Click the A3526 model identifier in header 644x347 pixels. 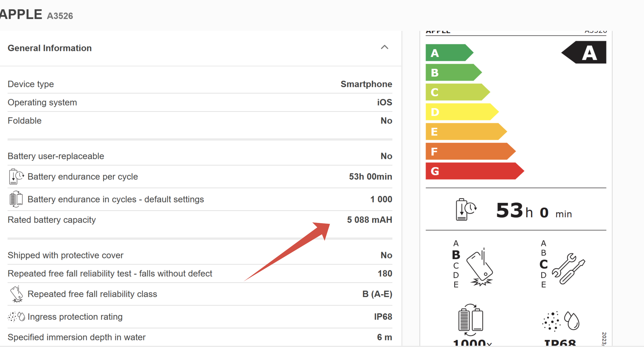[60, 16]
